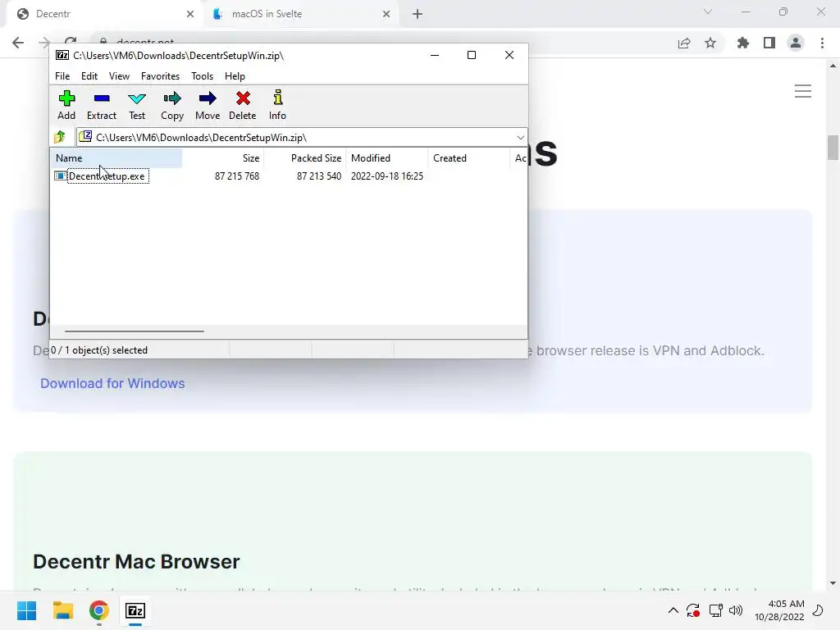Bookmark this page with star icon
Screen dimensions: 840x630
[x=710, y=43]
